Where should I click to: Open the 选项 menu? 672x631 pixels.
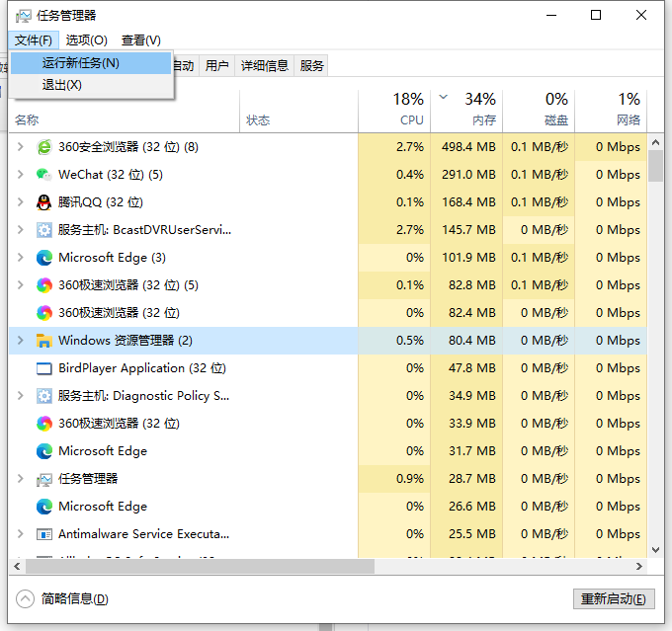click(87, 40)
